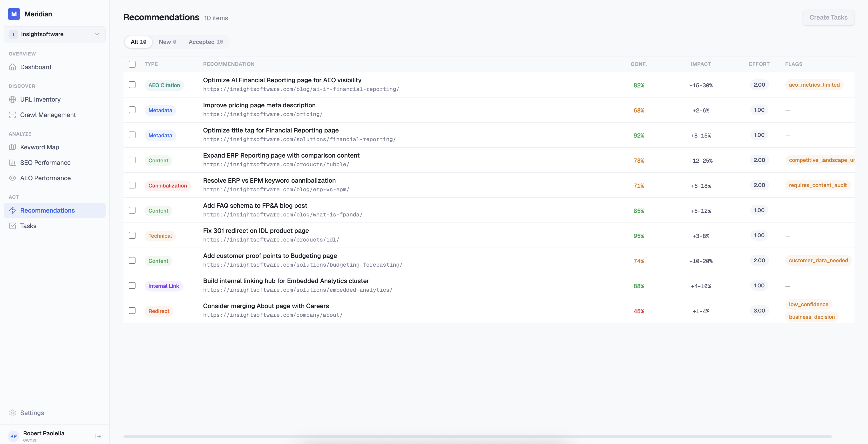The width and height of the screenshot is (868, 444).
Task: Open Dashboard in the sidebar
Action: coord(54,67)
